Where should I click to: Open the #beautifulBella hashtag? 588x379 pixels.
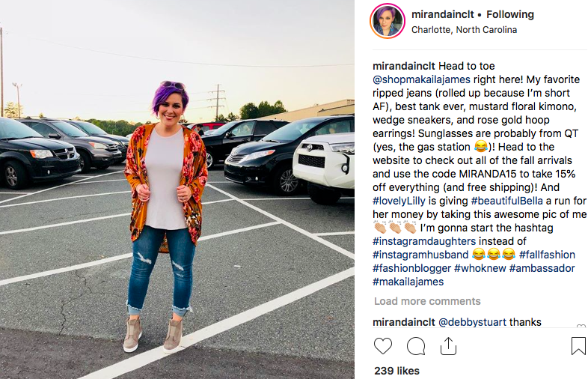(x=506, y=201)
